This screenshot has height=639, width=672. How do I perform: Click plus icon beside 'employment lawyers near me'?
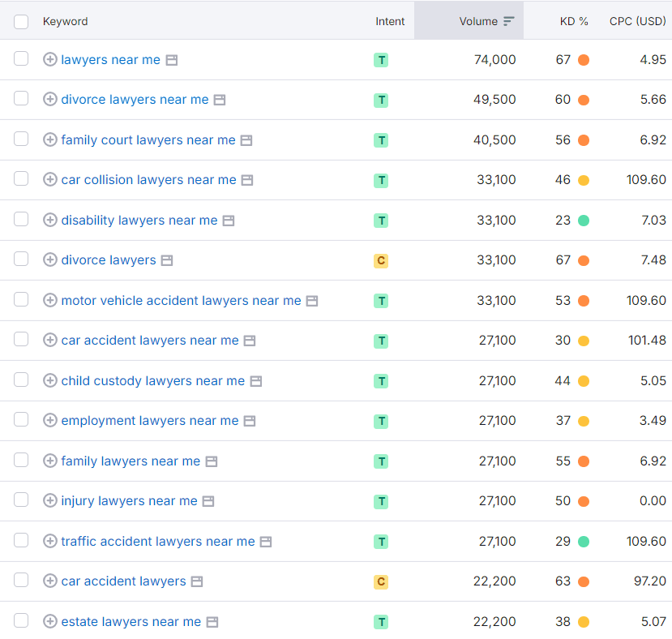[x=50, y=420]
